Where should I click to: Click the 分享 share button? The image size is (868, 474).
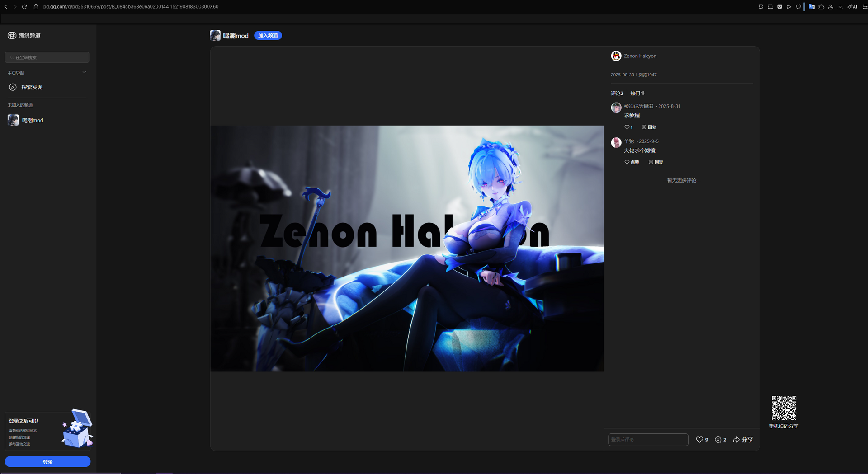(743, 440)
